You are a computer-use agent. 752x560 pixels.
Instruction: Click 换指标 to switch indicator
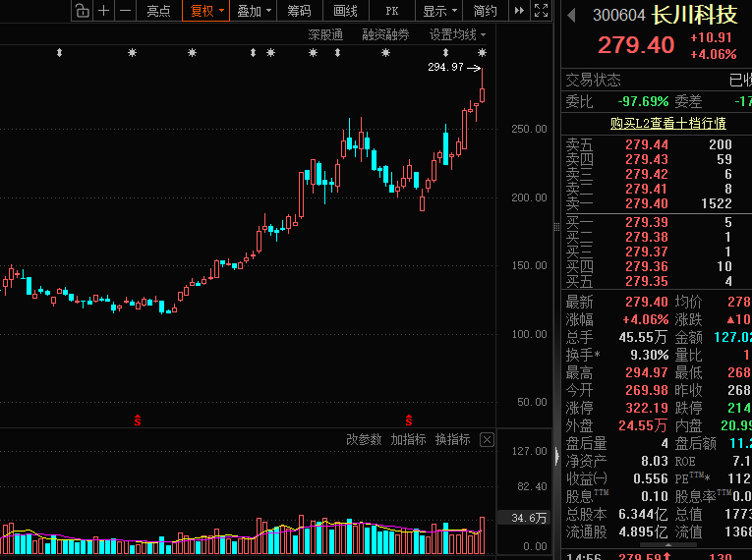(452, 440)
